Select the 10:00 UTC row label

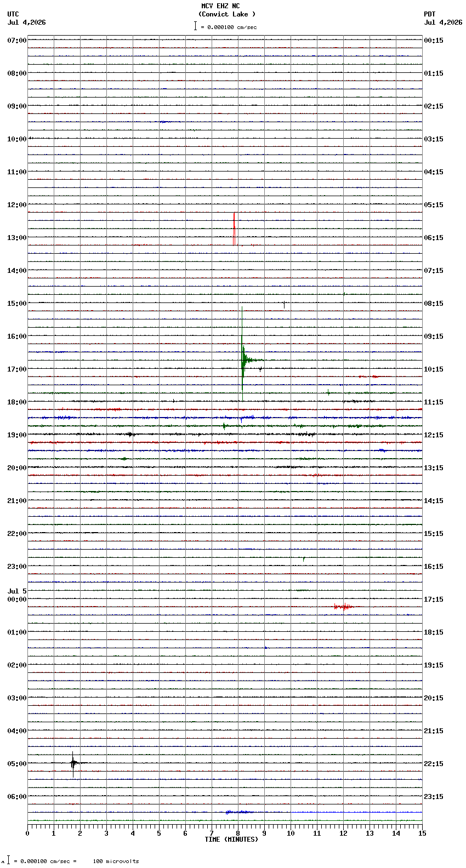coord(17,139)
